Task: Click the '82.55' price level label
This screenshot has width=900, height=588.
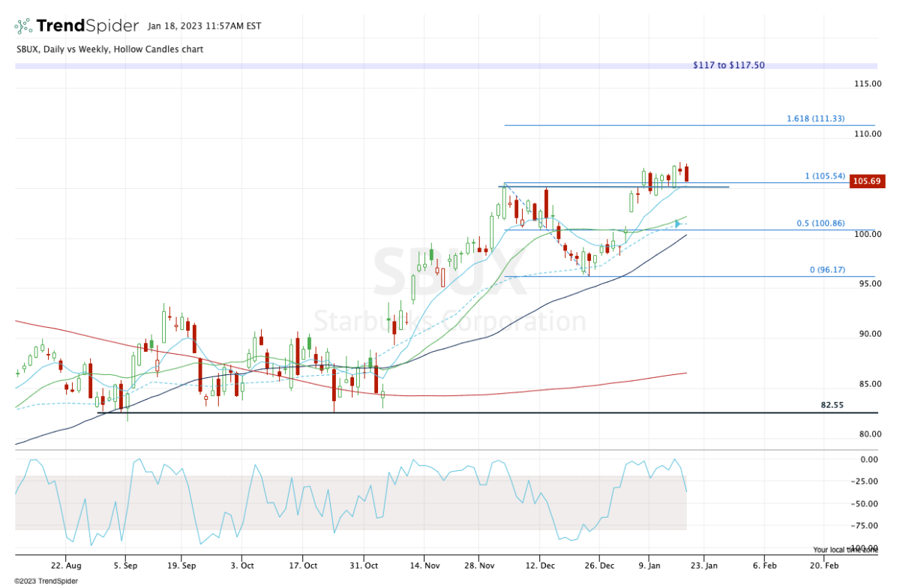Action: (x=833, y=404)
